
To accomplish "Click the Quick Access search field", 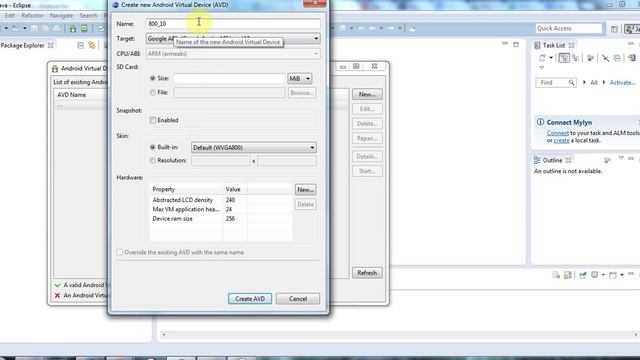I will pyautogui.click(x=569, y=28).
